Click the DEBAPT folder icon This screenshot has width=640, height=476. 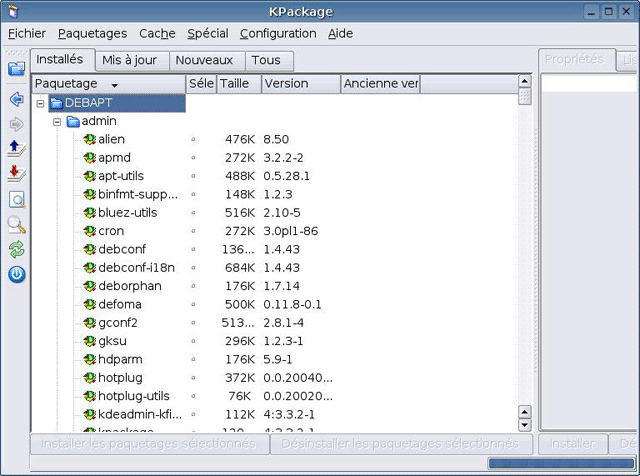56,103
